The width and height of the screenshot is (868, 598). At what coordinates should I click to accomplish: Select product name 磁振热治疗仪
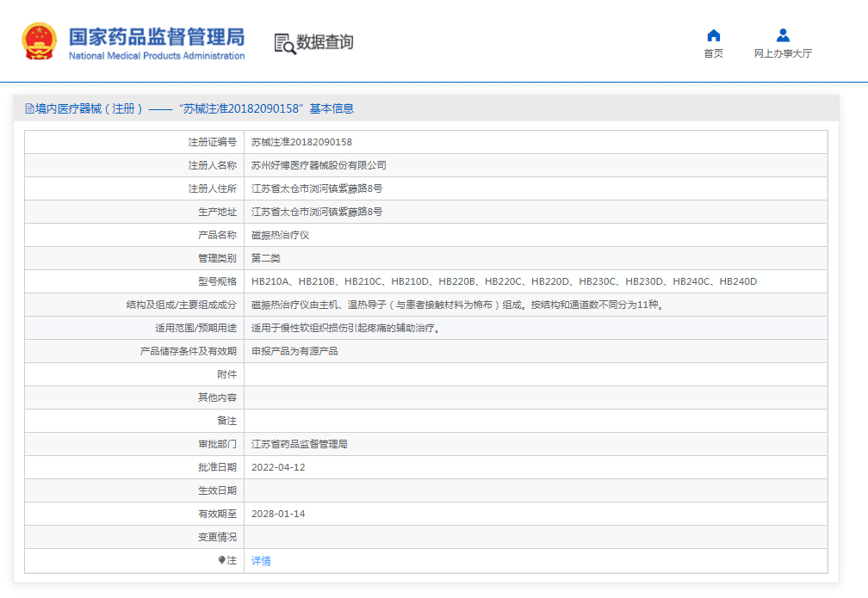pyautogui.click(x=280, y=235)
